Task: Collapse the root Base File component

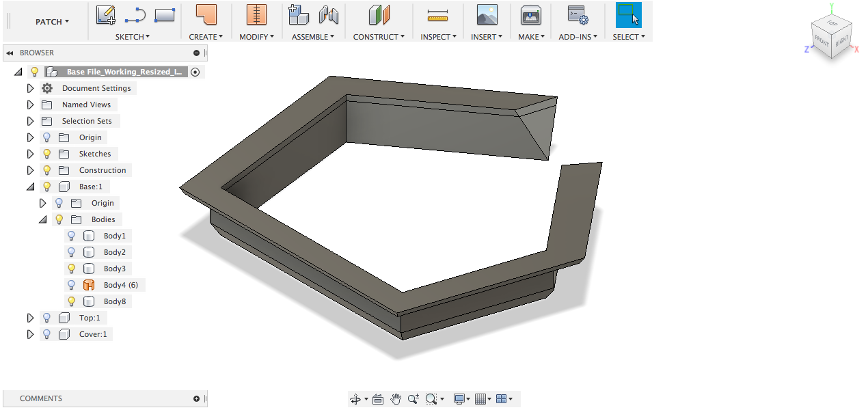Action: 18,72
